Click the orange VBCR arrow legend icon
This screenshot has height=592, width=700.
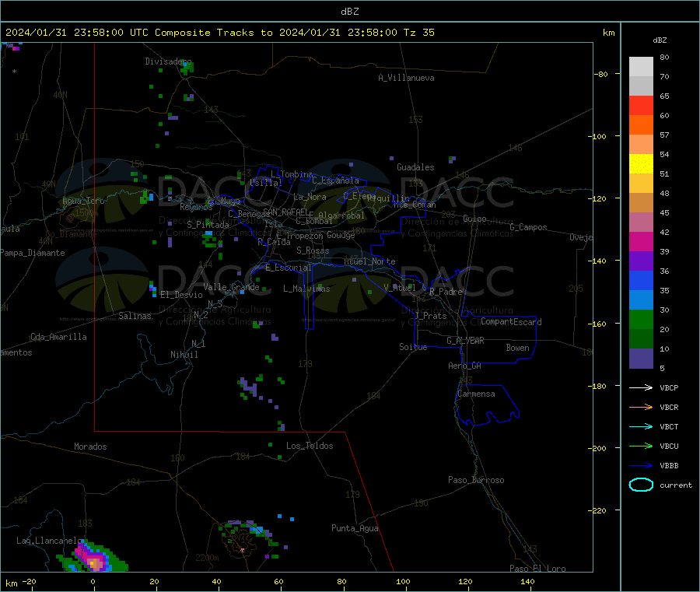641,407
